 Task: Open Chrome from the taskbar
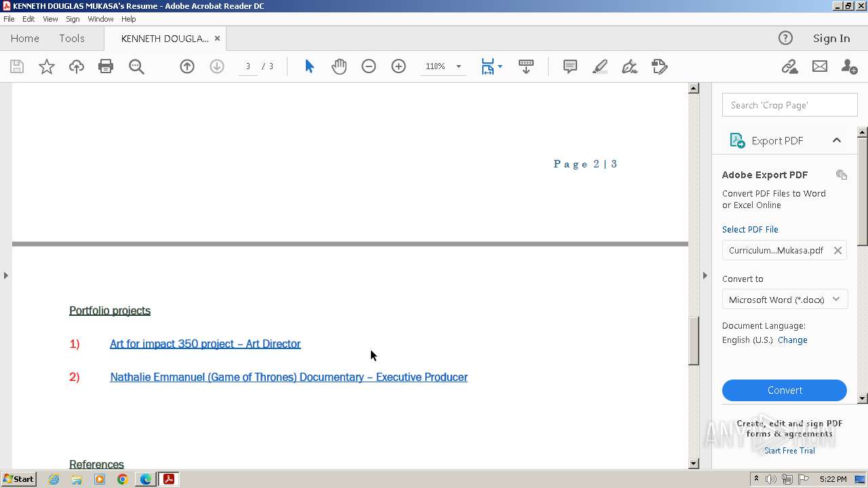[122, 479]
